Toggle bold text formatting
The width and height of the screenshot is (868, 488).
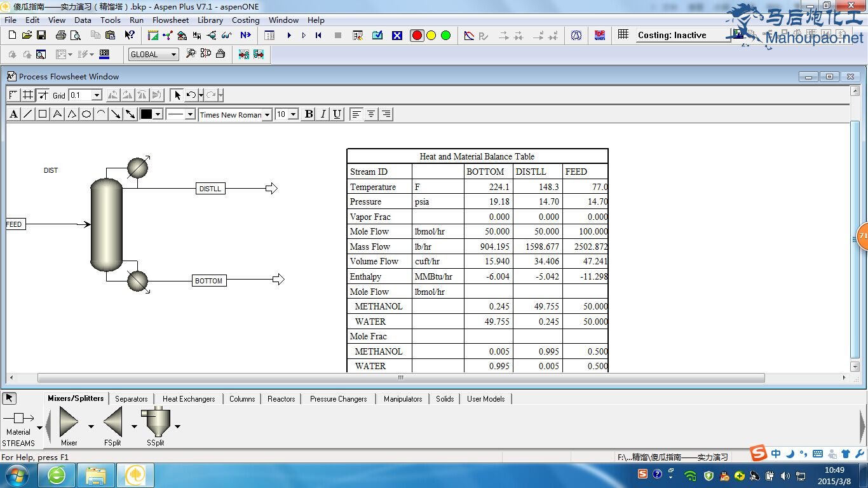tap(309, 114)
